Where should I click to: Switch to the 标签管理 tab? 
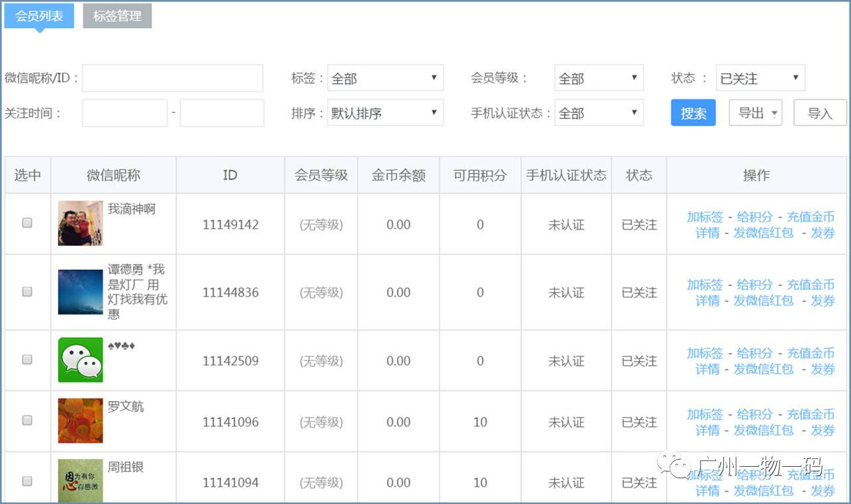[x=117, y=16]
